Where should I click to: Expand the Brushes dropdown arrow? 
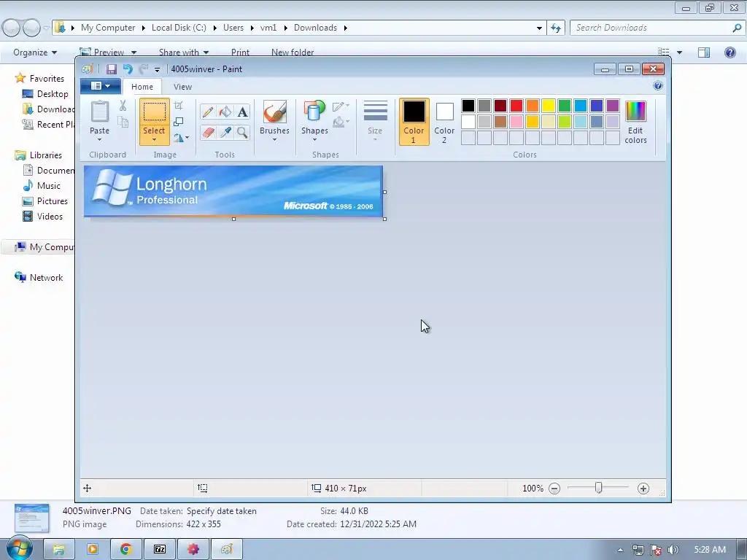(x=274, y=139)
